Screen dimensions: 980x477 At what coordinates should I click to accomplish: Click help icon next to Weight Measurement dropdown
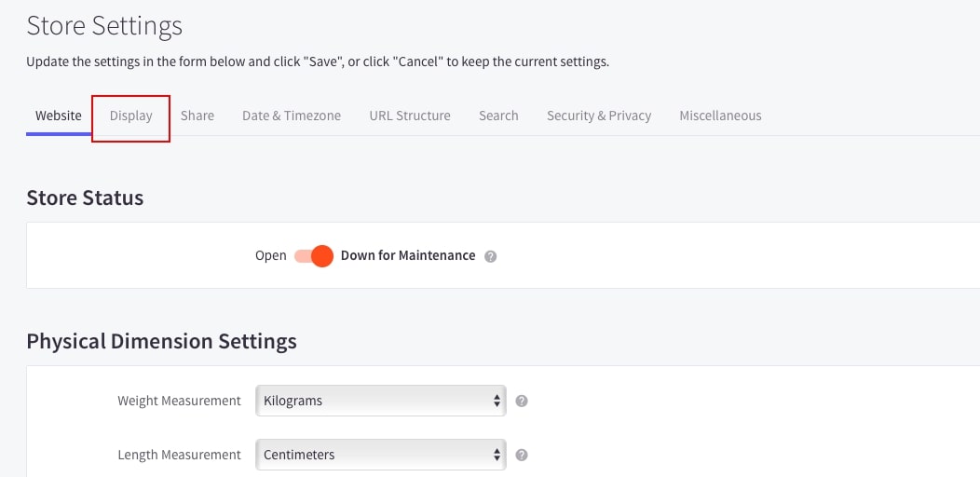tap(522, 402)
